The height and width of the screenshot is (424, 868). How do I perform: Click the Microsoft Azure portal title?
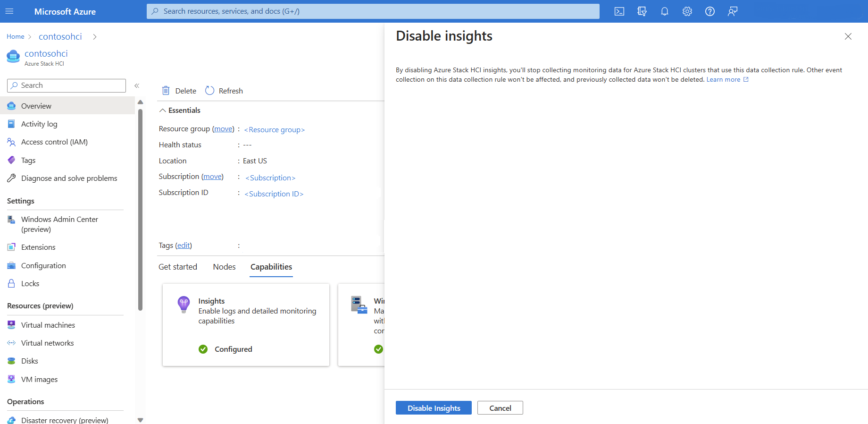tap(65, 11)
